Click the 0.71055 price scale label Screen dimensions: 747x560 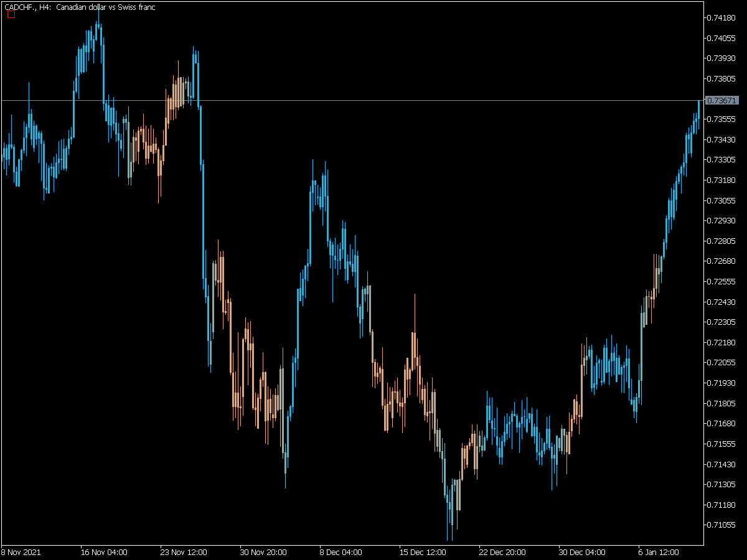721,525
